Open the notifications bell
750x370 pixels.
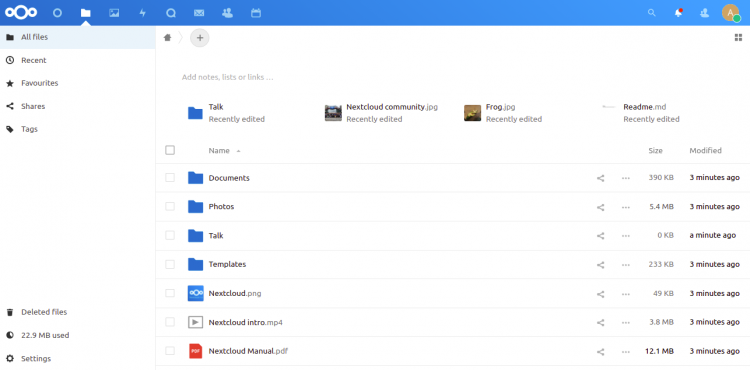pos(678,13)
